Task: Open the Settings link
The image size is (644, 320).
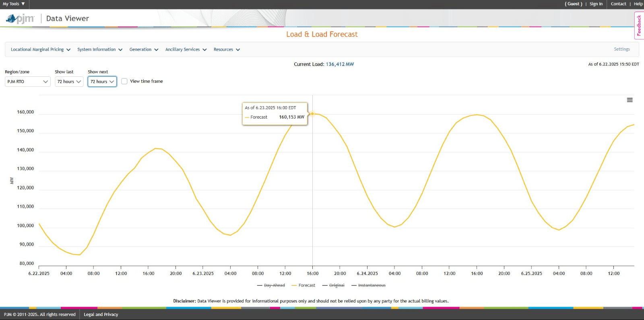Action: [x=621, y=49]
